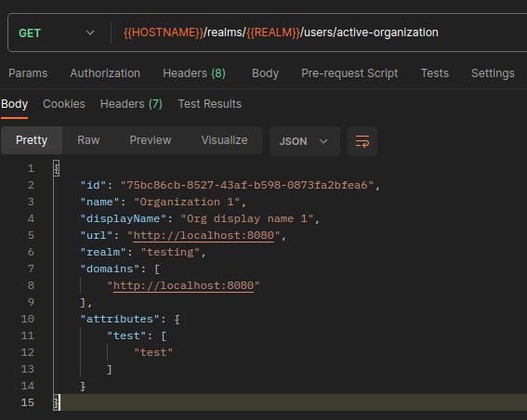Open the request Body tab

(x=265, y=73)
